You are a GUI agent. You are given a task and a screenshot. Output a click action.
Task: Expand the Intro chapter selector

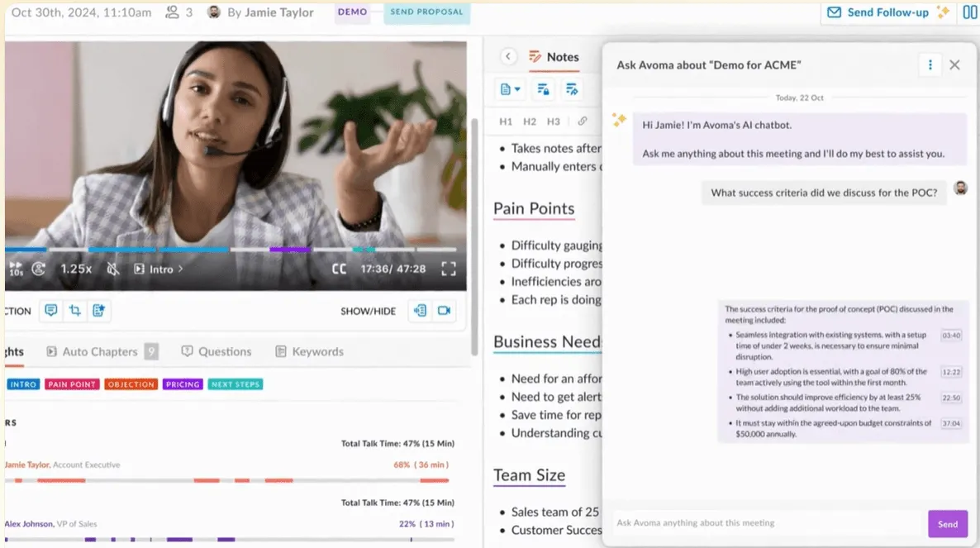[x=159, y=269]
